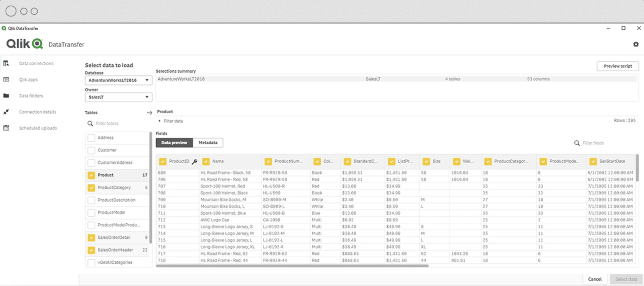The width and height of the screenshot is (644, 286).
Task: Open Connection details in sidebar
Action: coord(37,112)
